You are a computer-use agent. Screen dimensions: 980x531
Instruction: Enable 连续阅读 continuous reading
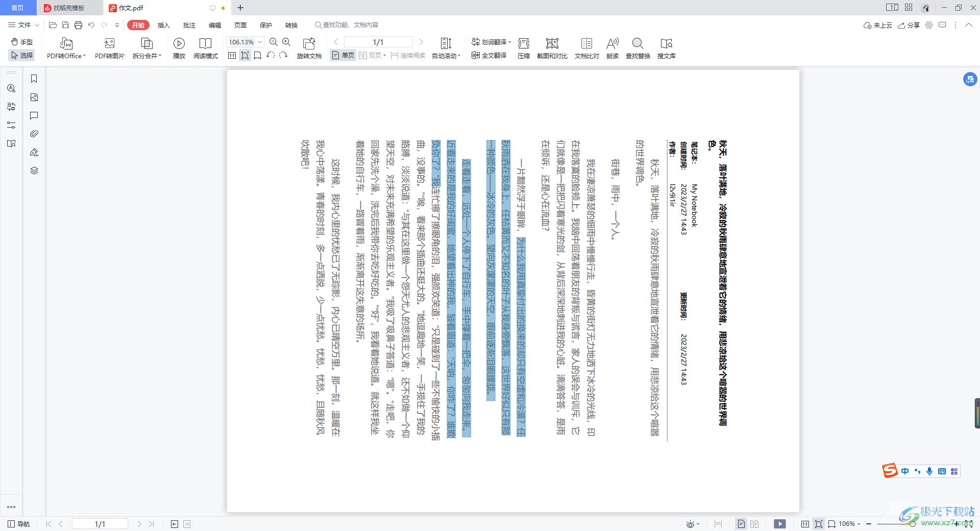pyautogui.click(x=408, y=55)
